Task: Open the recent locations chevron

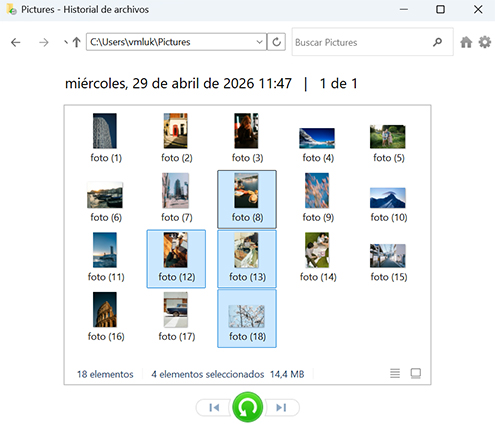Action: pyautogui.click(x=66, y=42)
